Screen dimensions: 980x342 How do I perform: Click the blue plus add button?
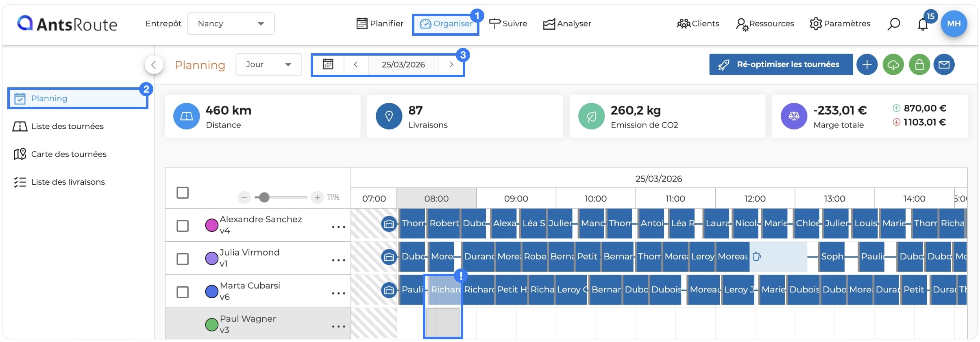pos(867,65)
